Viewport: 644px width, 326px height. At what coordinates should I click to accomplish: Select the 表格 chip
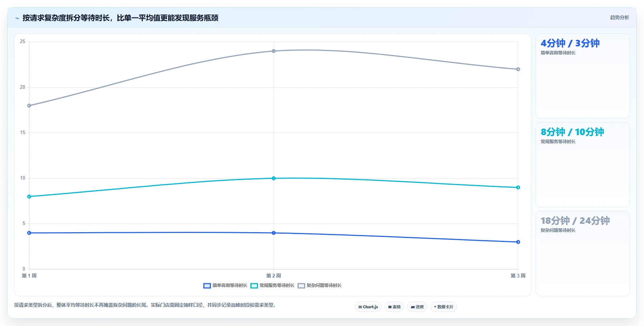coord(394,307)
